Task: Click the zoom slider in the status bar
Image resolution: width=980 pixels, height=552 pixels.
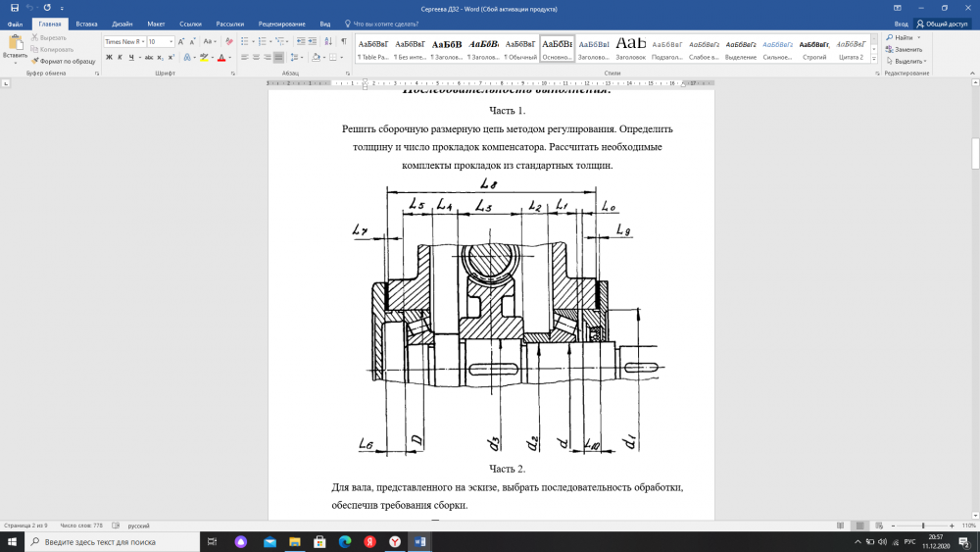Action: click(923, 526)
